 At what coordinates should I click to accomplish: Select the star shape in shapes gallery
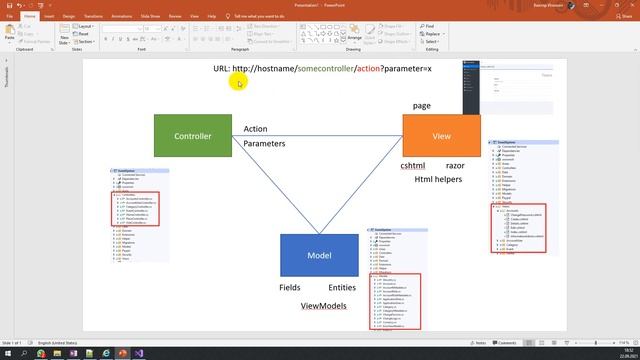[336, 41]
